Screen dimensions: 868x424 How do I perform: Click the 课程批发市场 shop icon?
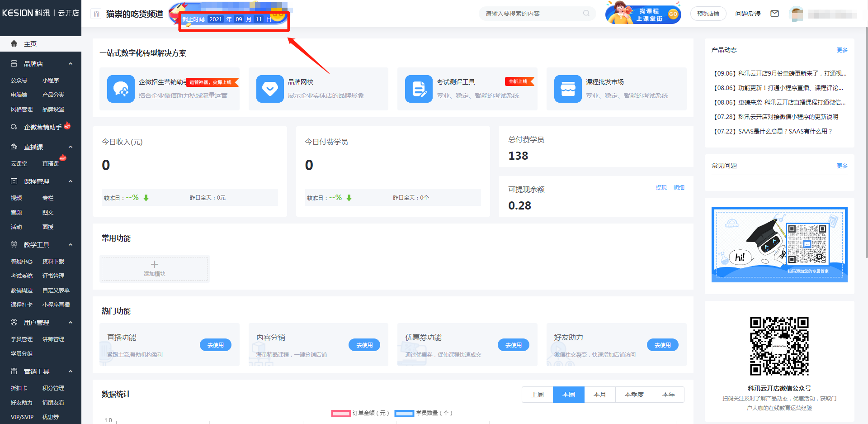[568, 89]
